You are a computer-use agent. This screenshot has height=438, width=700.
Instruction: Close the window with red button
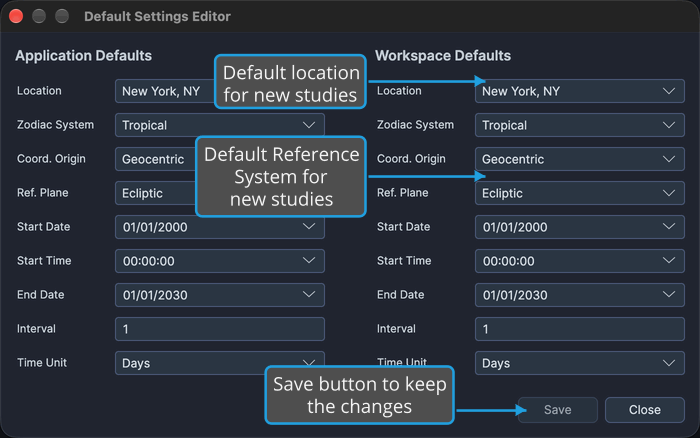pos(16,16)
